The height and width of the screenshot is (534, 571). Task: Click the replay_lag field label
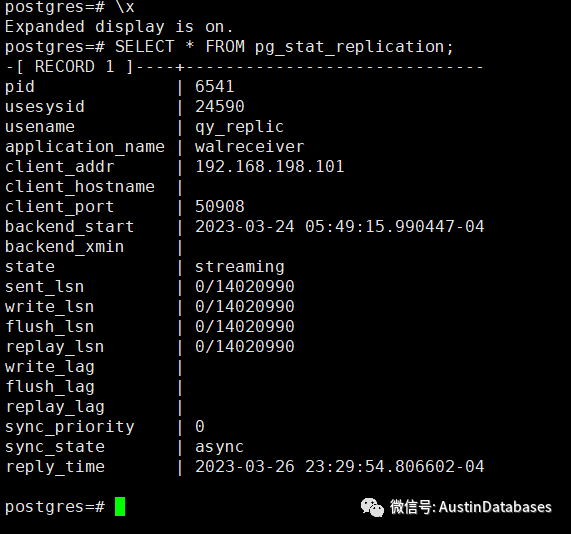(55, 408)
